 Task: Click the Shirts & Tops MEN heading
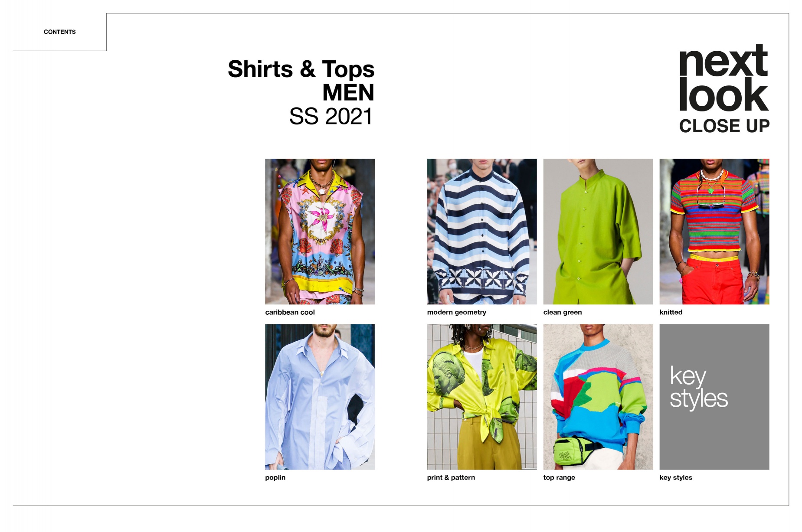(301, 81)
